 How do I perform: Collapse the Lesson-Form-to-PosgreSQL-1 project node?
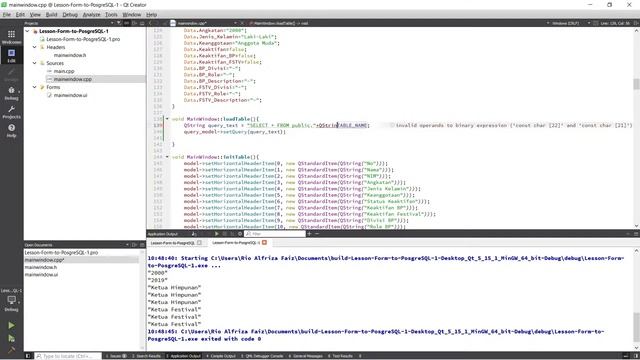tap(27, 31)
